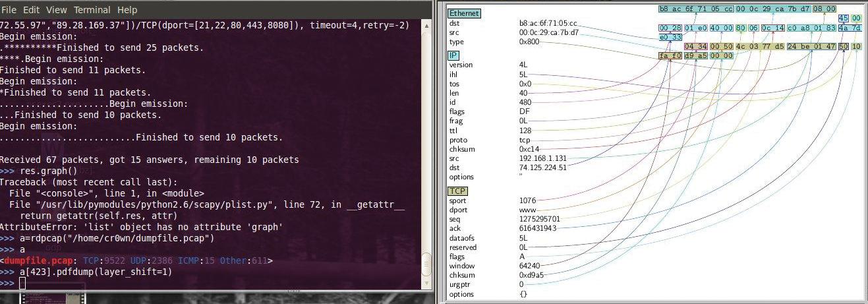This screenshot has height=304, width=868.
Task: Click the '45' hex byte box
Action: [x=844, y=18]
